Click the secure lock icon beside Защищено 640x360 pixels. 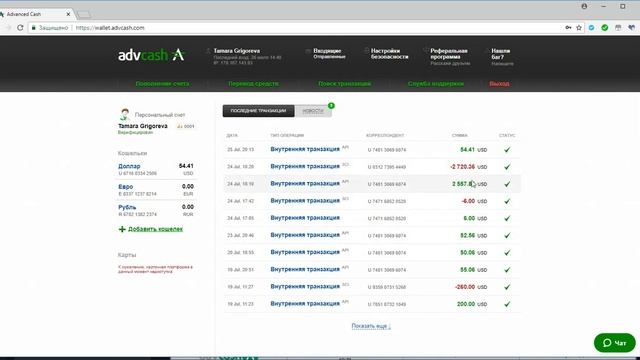[33, 28]
